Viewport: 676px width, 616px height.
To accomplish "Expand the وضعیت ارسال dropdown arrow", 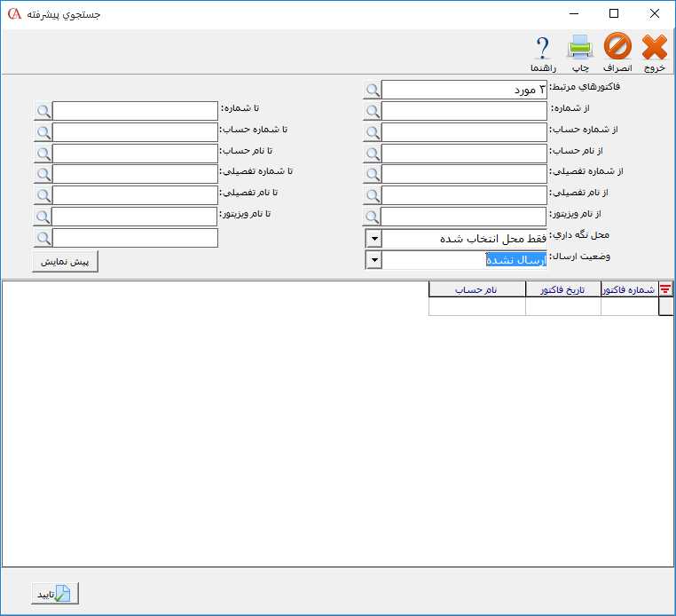I will point(373,260).
